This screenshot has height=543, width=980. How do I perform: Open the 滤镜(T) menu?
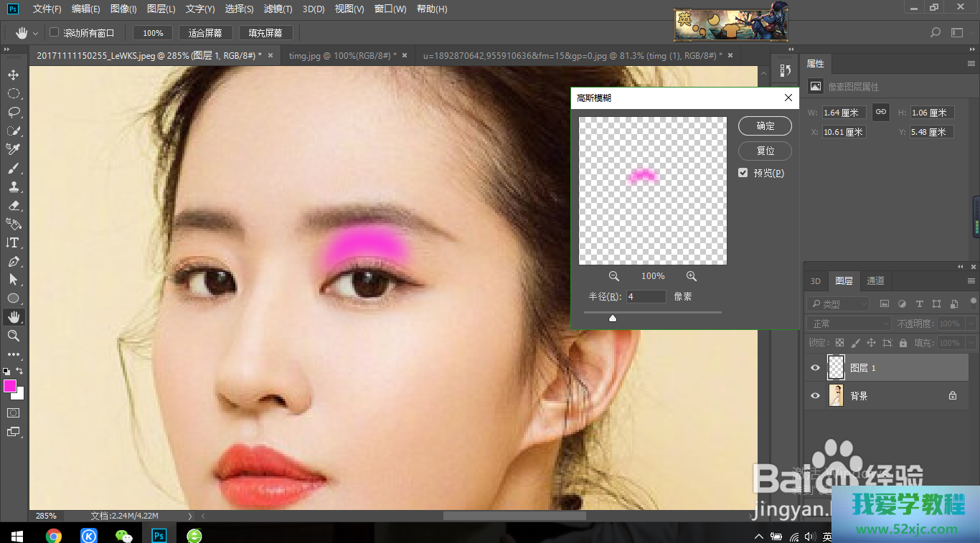pyautogui.click(x=278, y=9)
